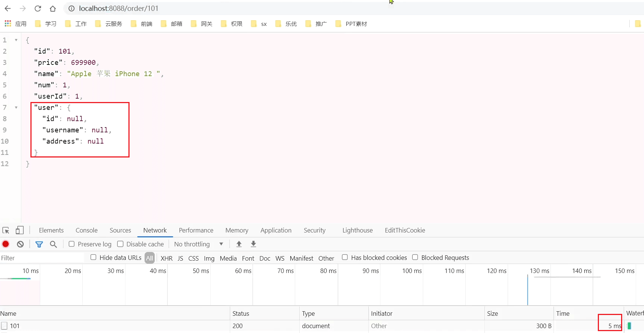Check the Disable cache option
The width and height of the screenshot is (644, 333).
tap(120, 244)
